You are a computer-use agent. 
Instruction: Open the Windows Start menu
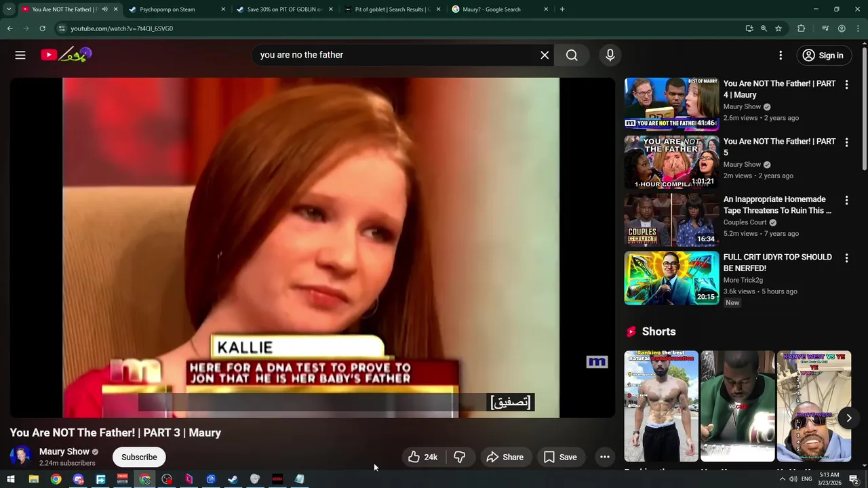(11, 479)
